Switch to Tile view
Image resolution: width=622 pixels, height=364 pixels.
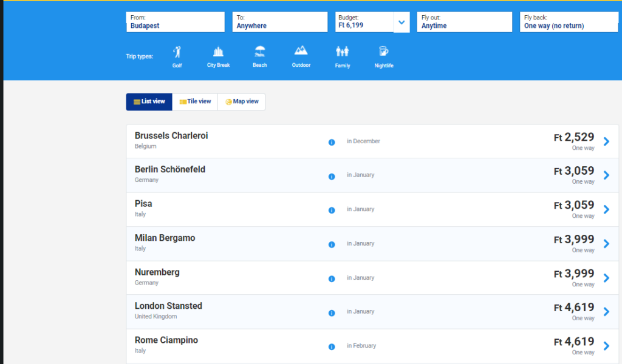click(195, 102)
